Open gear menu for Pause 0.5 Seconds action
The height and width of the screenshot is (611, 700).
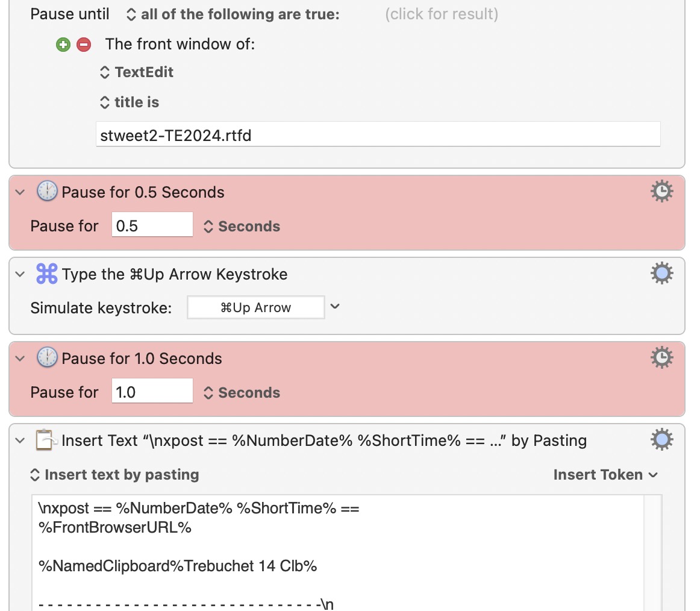[661, 192]
